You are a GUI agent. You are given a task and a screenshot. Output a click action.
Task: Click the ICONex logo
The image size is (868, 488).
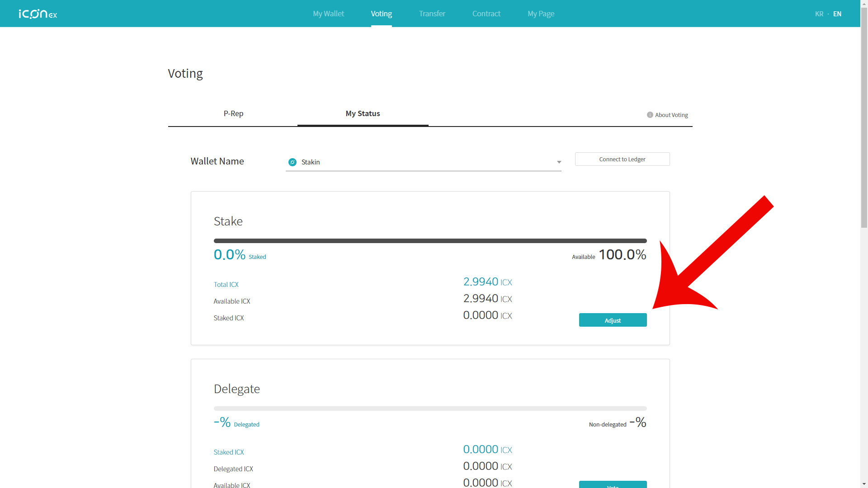38,14
